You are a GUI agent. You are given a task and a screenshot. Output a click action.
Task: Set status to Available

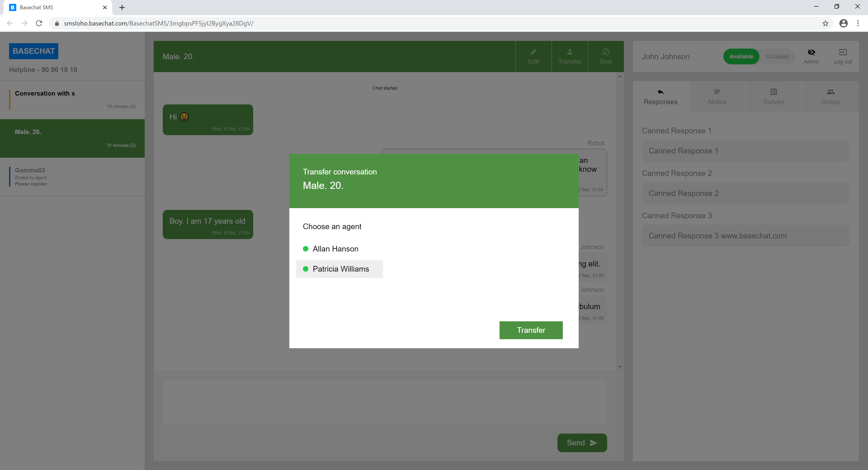741,56
